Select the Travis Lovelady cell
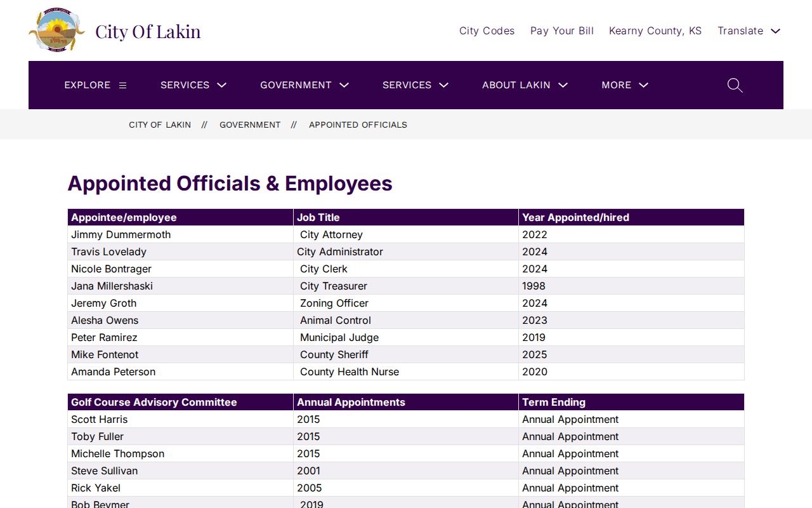The height and width of the screenshot is (508, 812). click(180, 251)
